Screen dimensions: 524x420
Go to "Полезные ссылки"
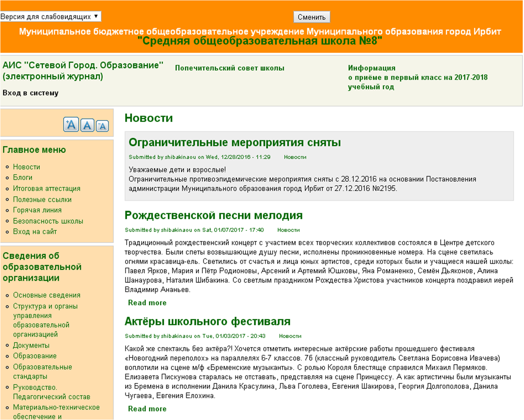(43, 199)
